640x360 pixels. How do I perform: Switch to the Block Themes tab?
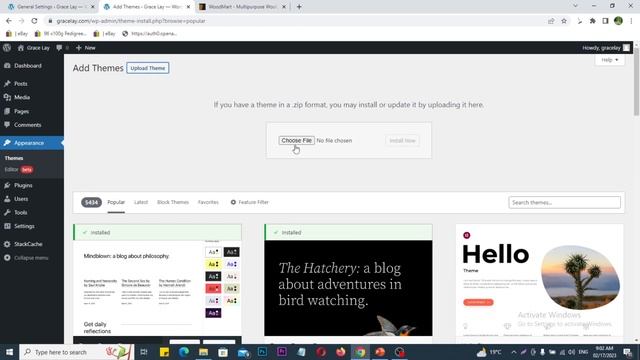[173, 202]
